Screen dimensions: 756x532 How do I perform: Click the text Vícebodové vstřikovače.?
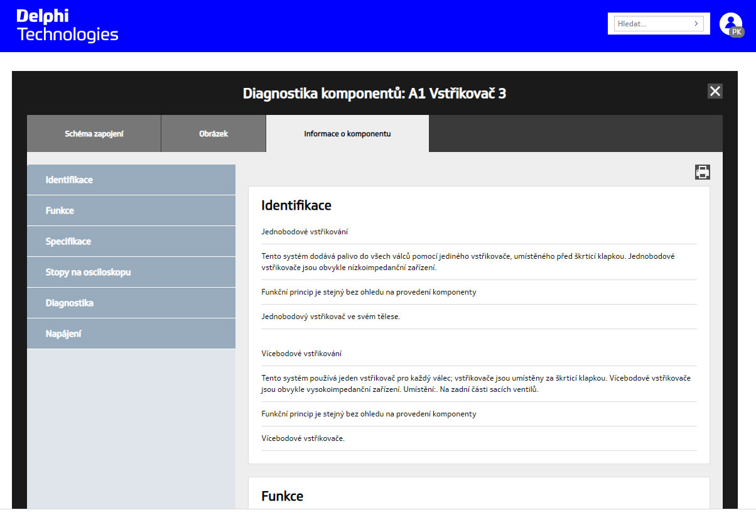[x=303, y=438]
